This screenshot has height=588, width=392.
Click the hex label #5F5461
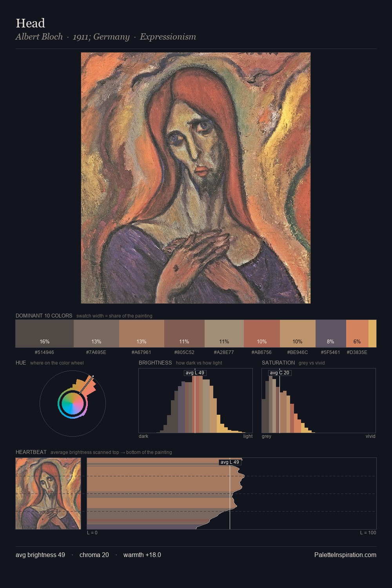[x=330, y=352]
